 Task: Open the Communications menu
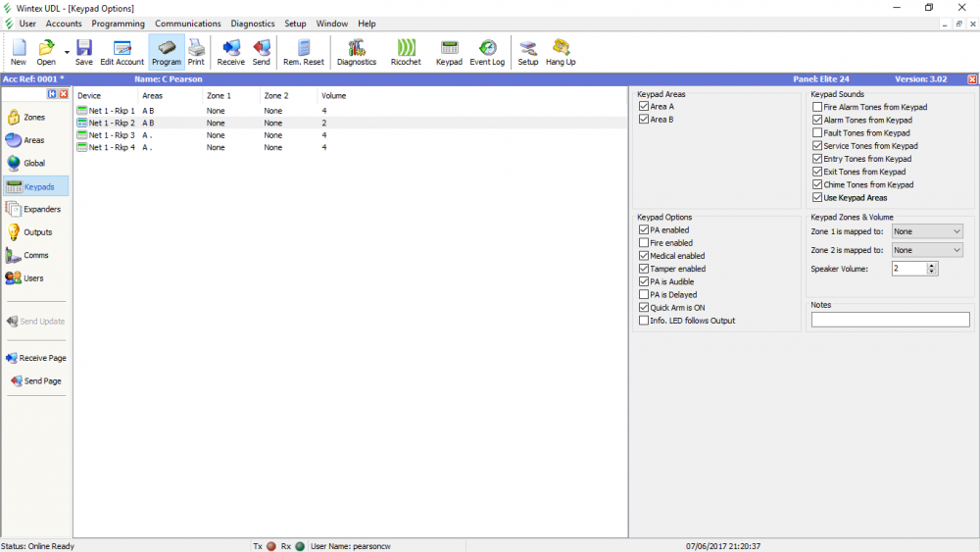pyautogui.click(x=187, y=24)
